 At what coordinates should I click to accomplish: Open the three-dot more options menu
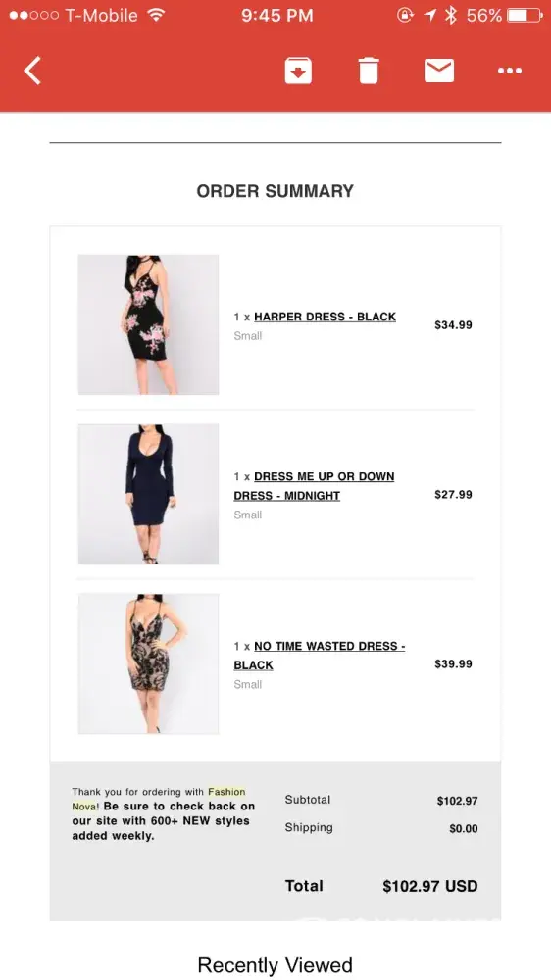tap(510, 71)
